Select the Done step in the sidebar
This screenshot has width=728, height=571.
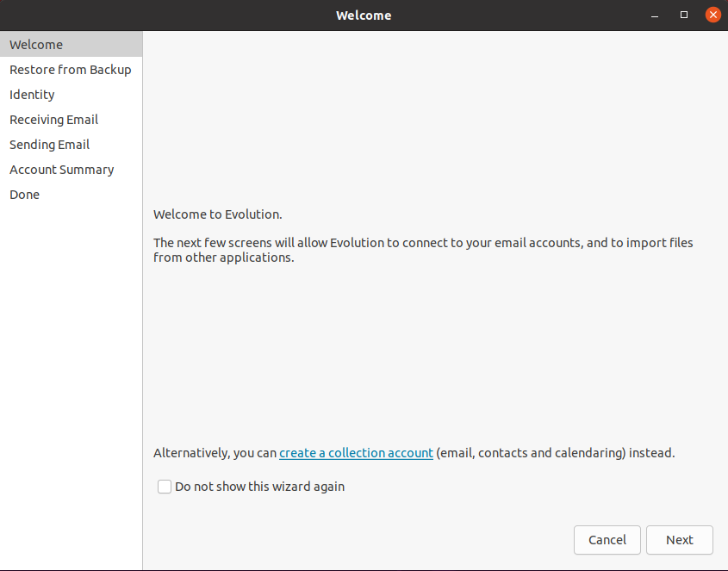[x=24, y=195]
